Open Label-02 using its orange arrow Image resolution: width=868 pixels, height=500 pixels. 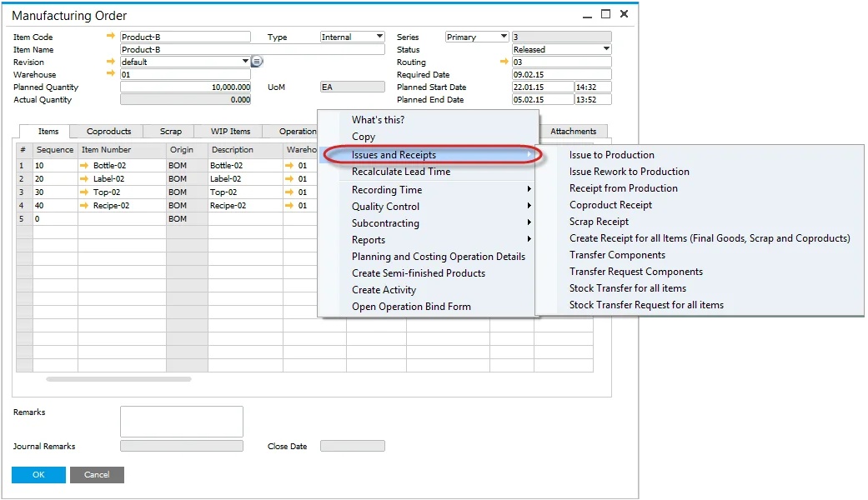pos(84,179)
